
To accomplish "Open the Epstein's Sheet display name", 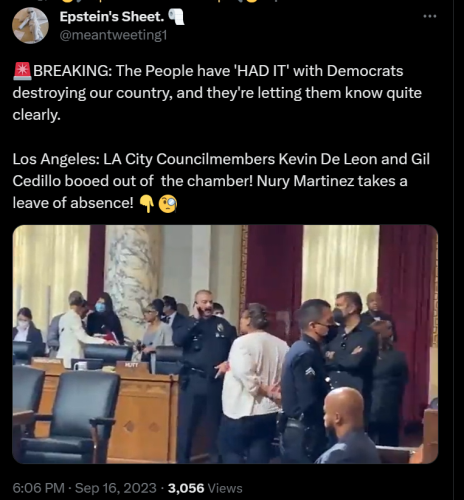I will click(112, 17).
